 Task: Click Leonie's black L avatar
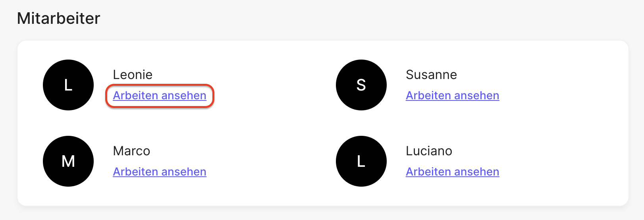pos(68,85)
